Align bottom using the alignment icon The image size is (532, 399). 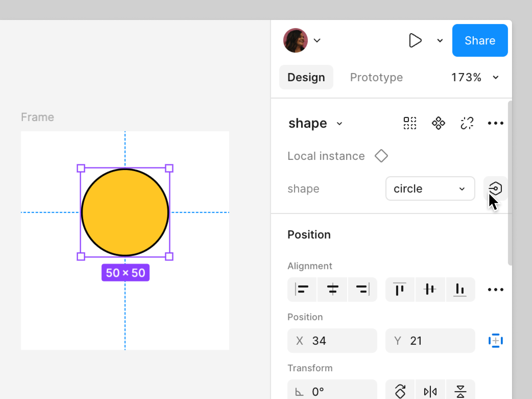click(460, 290)
